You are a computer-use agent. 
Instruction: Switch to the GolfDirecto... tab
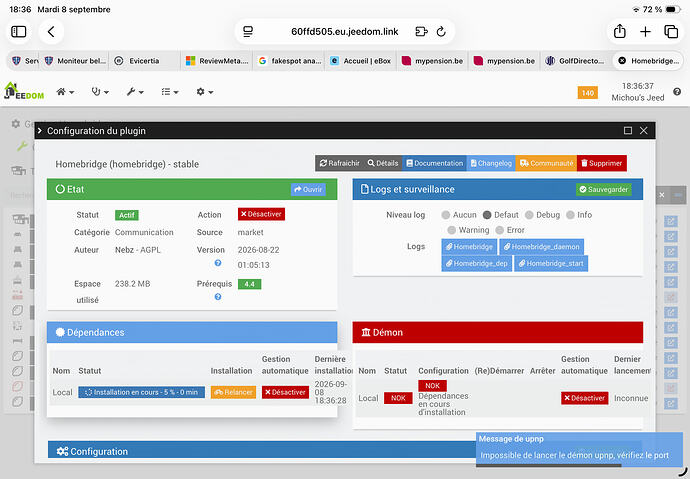tap(576, 61)
